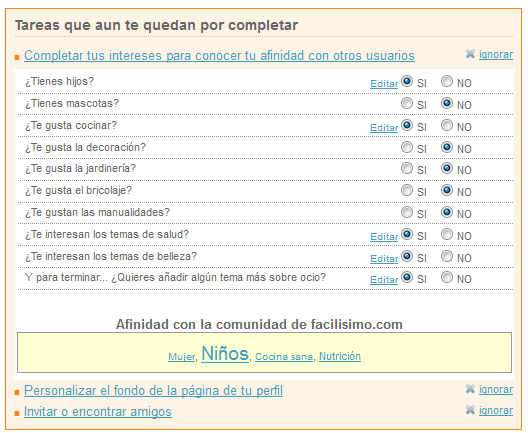Select NO for ¿Tienes hijos?
528x433 pixels.
pyautogui.click(x=447, y=81)
